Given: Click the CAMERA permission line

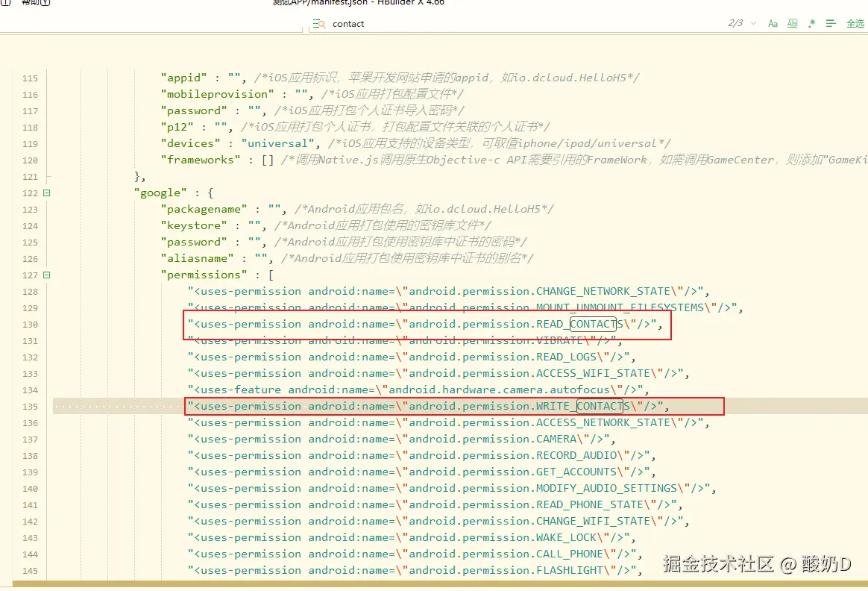Looking at the screenshot, I should (402, 440).
